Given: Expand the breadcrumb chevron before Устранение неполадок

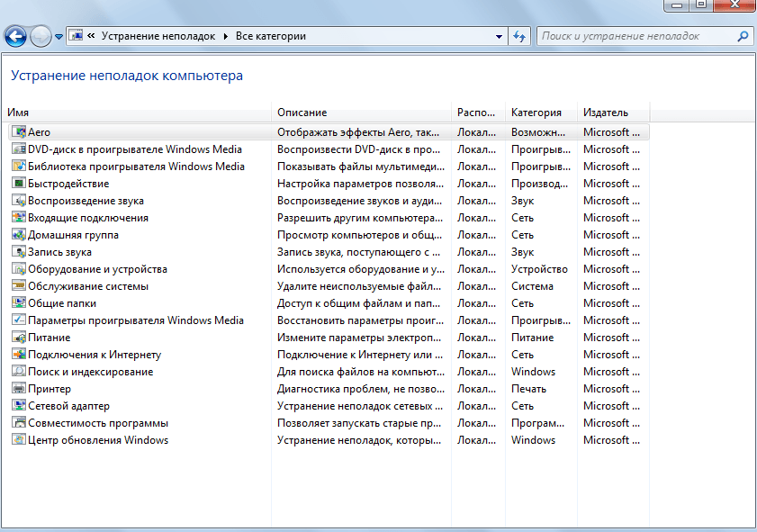Looking at the screenshot, I should [92, 37].
